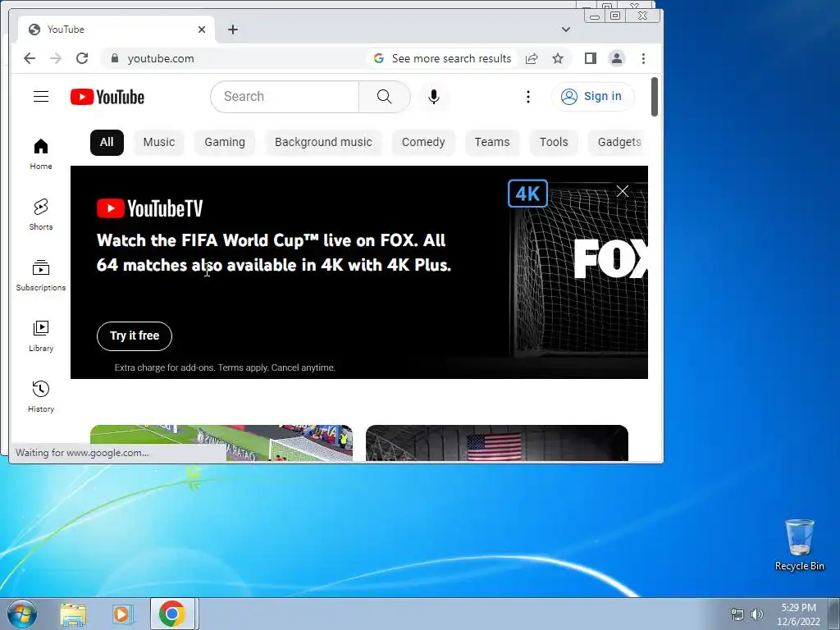
Task: Click the YouTube logo
Action: point(107,97)
